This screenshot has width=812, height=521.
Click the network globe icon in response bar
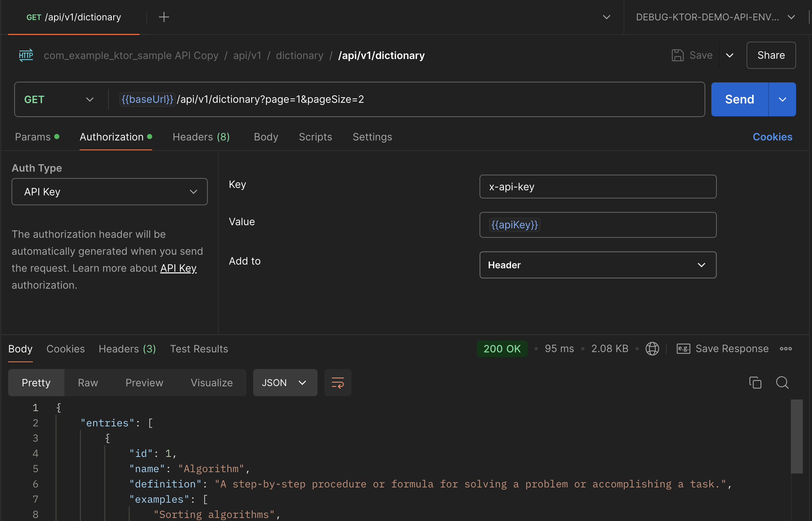click(x=652, y=349)
